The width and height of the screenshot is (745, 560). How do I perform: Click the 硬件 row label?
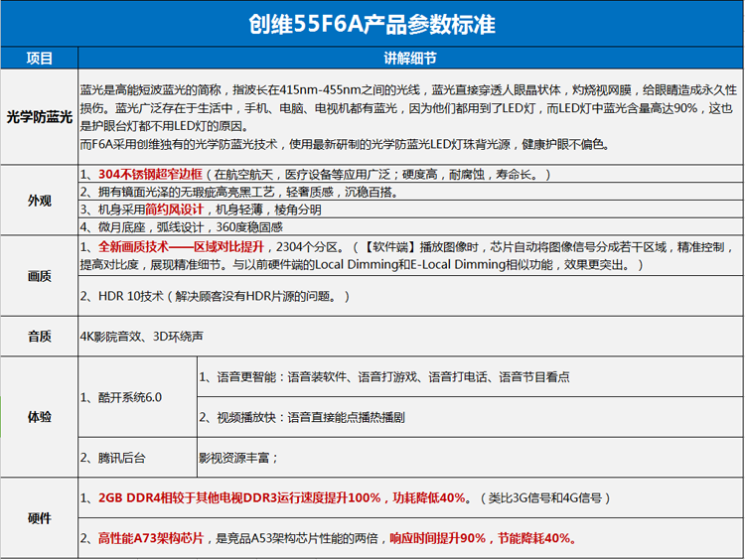[40, 518]
